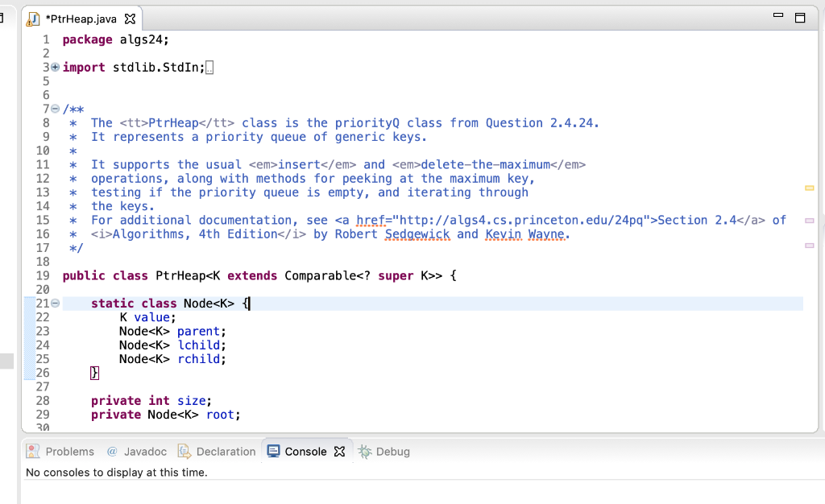Click the gray marker in the left vertical ruler
Image resolution: width=825 pixels, height=504 pixels.
coord(7,361)
